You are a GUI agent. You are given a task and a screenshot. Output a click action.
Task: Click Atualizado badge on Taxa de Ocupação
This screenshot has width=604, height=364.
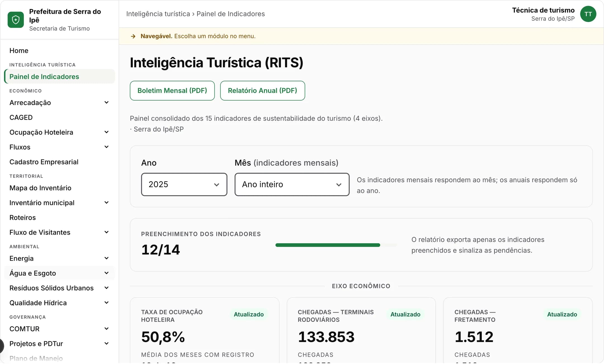(x=249, y=314)
